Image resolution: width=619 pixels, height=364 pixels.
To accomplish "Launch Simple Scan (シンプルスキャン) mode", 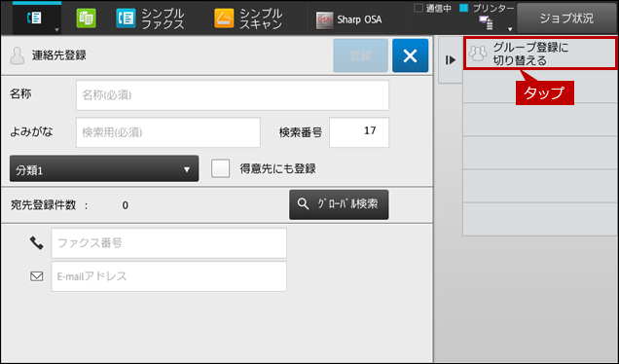I will 248,18.
